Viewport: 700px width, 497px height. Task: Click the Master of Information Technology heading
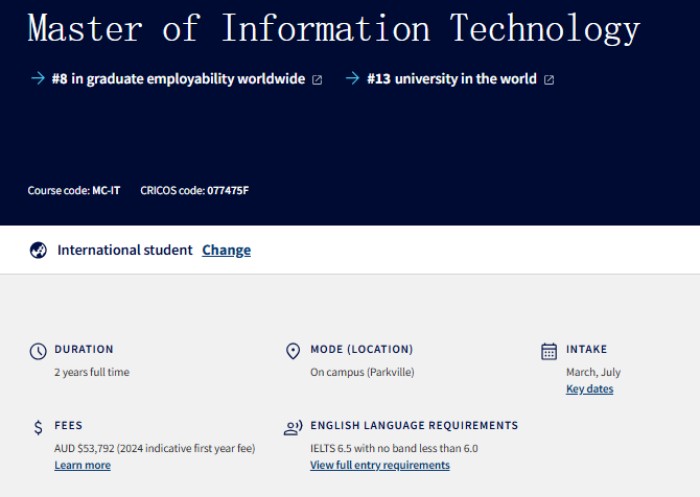point(333,28)
